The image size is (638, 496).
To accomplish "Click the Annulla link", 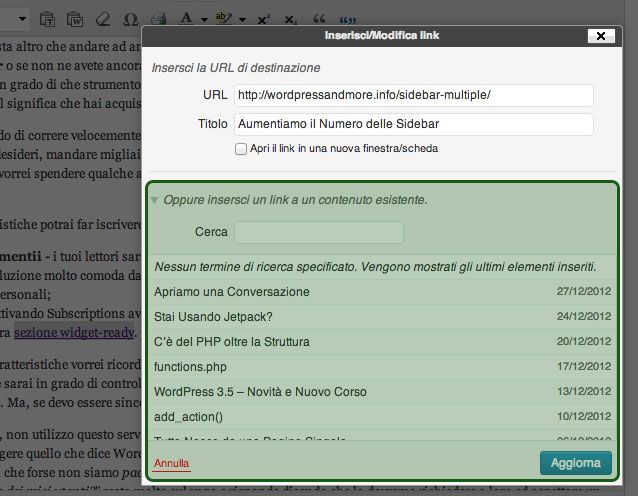I will coord(171,464).
